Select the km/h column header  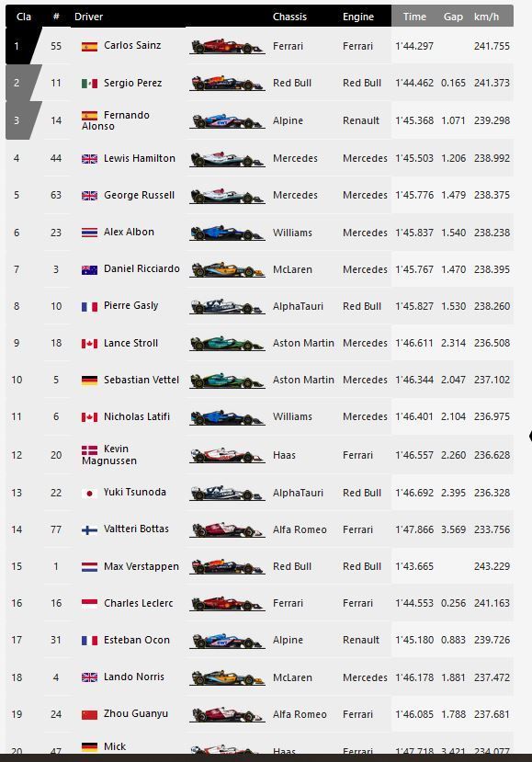click(x=486, y=17)
